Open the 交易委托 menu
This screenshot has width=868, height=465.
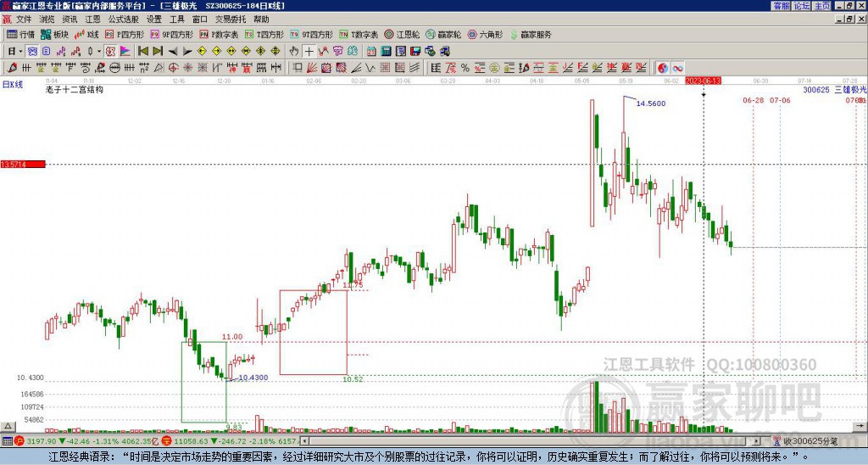pos(231,20)
